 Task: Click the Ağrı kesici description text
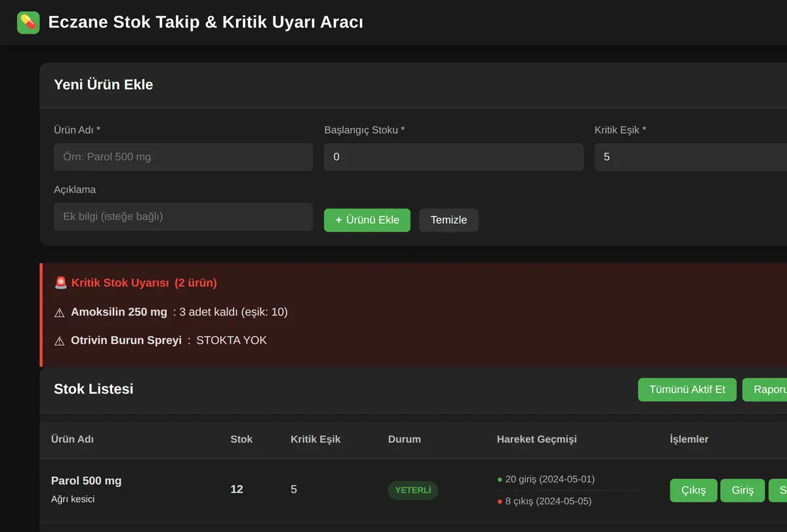click(73, 499)
